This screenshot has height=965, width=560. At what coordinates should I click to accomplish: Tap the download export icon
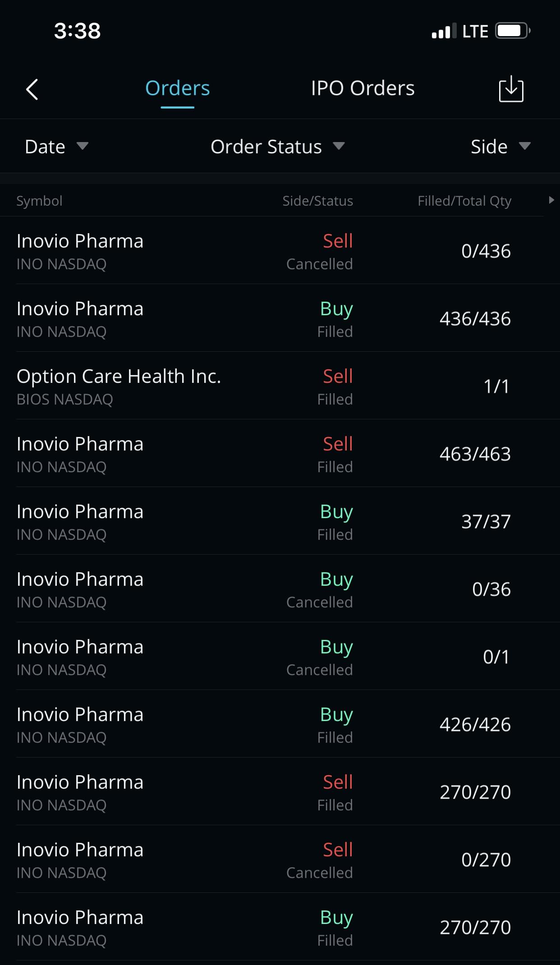point(511,89)
